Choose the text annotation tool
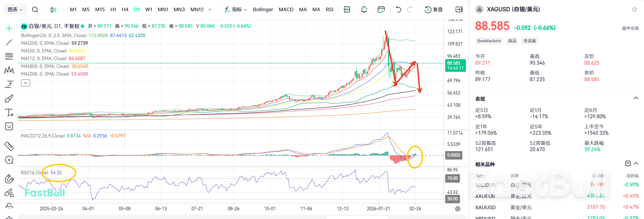Viewport: 644px width, 219px height. pyautogui.click(x=9, y=112)
